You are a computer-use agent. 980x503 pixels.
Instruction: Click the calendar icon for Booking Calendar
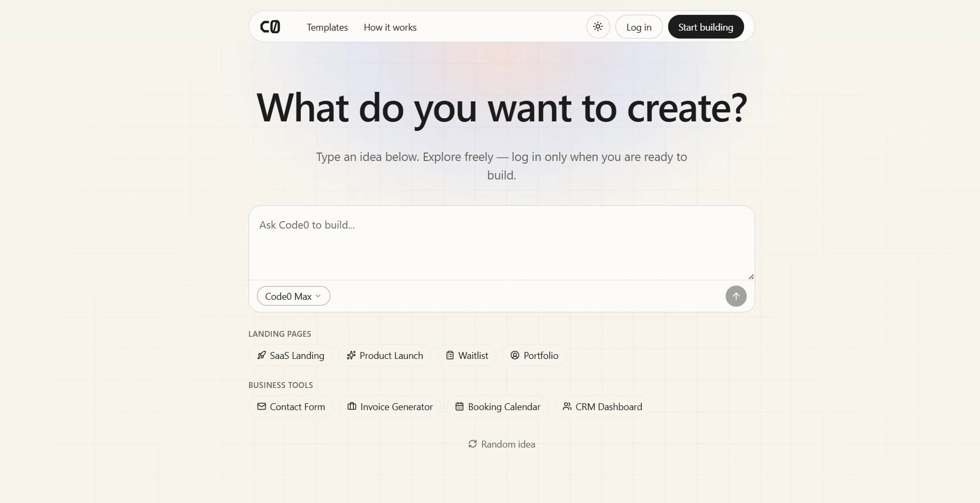(460, 406)
